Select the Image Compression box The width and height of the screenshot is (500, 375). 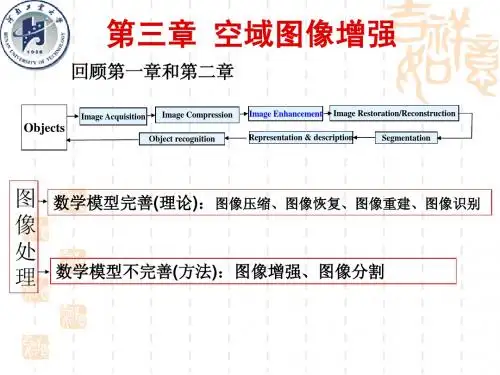click(197, 115)
